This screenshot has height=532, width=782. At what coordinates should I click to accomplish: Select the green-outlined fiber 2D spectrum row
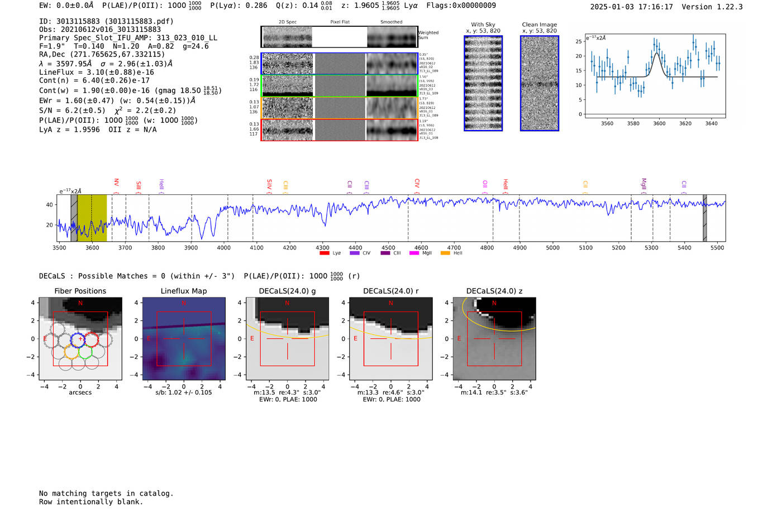tap(340, 86)
